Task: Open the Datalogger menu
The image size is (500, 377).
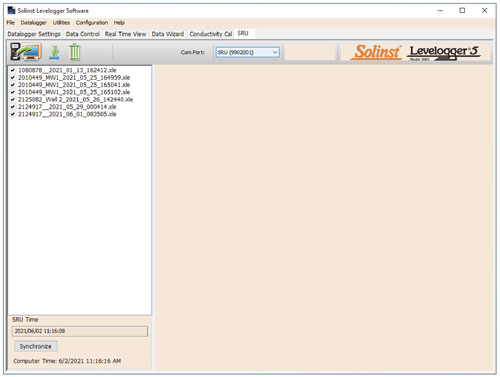Action: coord(33,23)
